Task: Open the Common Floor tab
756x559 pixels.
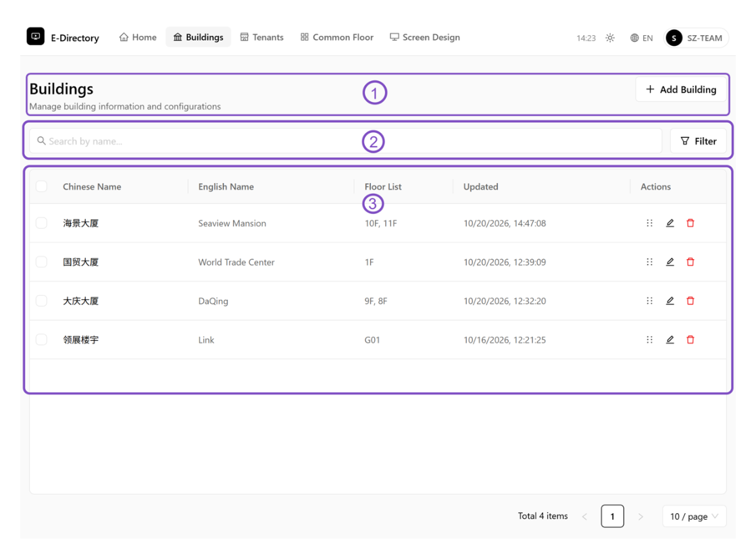Action: [x=337, y=37]
